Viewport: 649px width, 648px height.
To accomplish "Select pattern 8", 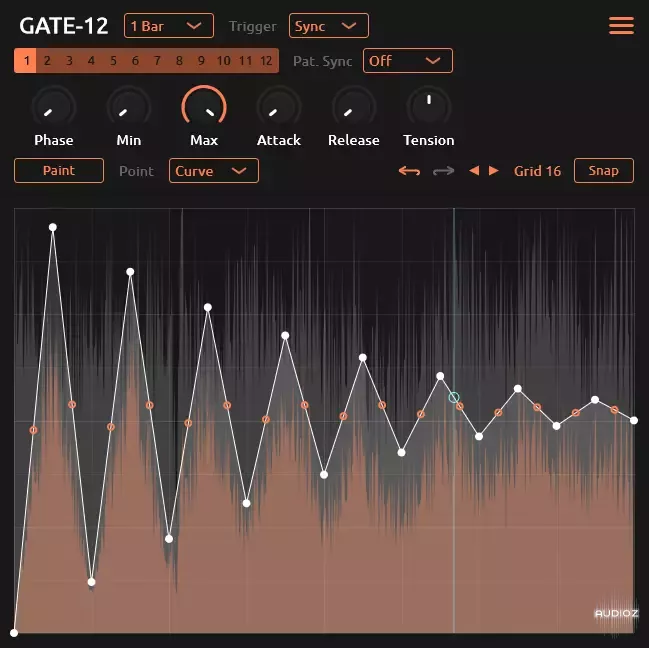I will [x=179, y=61].
